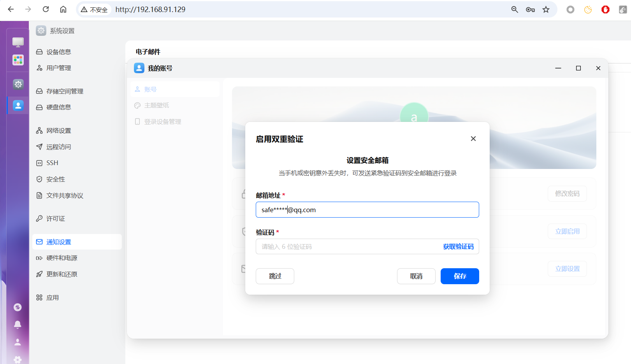Click the transfer/tasks icon in the left rail
Viewport: 631px width, 364px height.
17,307
